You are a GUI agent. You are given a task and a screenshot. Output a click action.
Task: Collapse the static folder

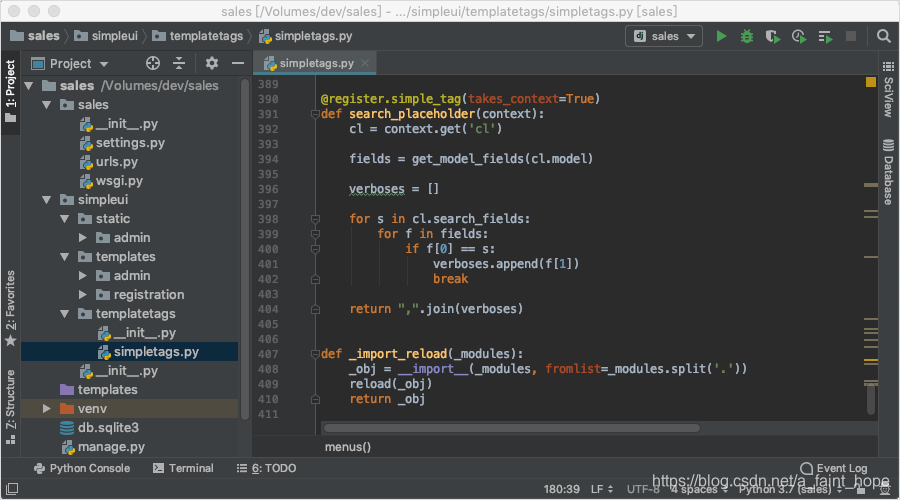point(64,219)
